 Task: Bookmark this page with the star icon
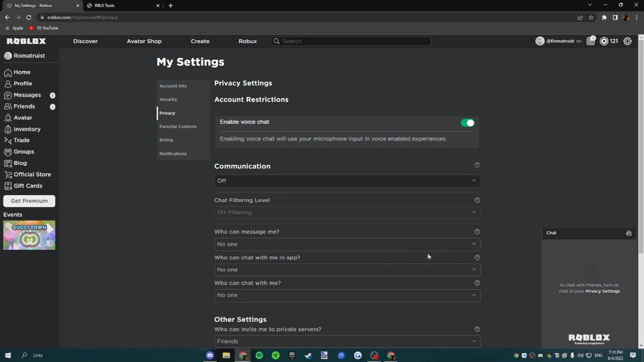(591, 17)
